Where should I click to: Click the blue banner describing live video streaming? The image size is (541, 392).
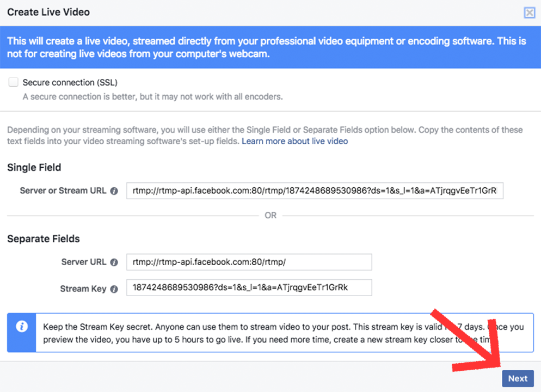click(x=270, y=48)
